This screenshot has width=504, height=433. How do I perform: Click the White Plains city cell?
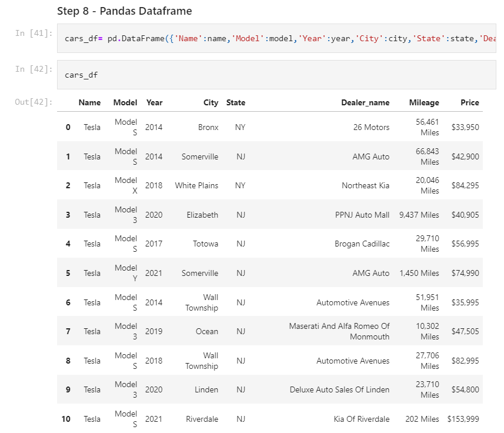tap(196, 185)
